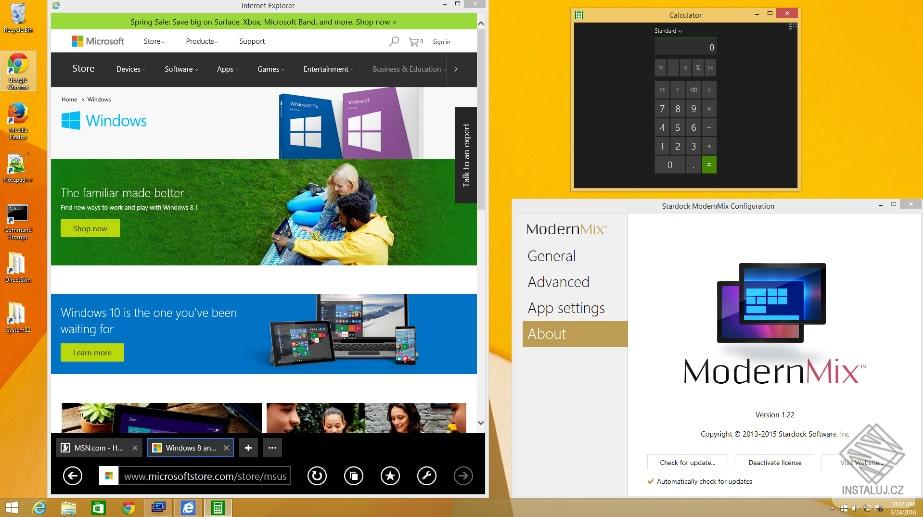Screen dimensions: 923x517
Task: Click the Learn more button
Action: [92, 353]
